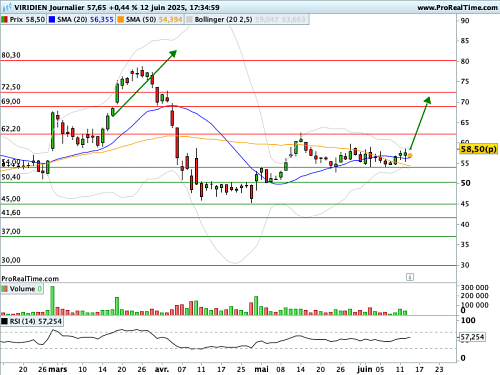
Task: Select the 41,60 support level label
Action: coord(11,213)
